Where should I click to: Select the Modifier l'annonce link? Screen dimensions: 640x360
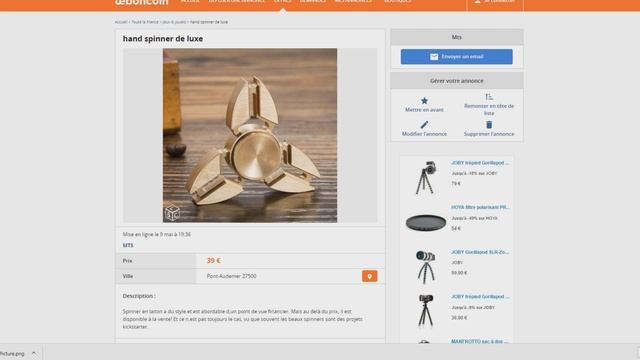424,134
